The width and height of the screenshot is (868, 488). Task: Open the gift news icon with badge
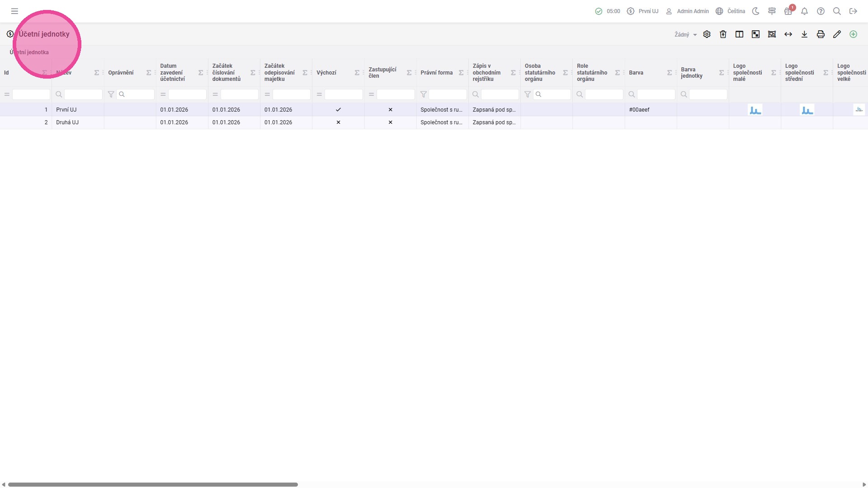788,11
